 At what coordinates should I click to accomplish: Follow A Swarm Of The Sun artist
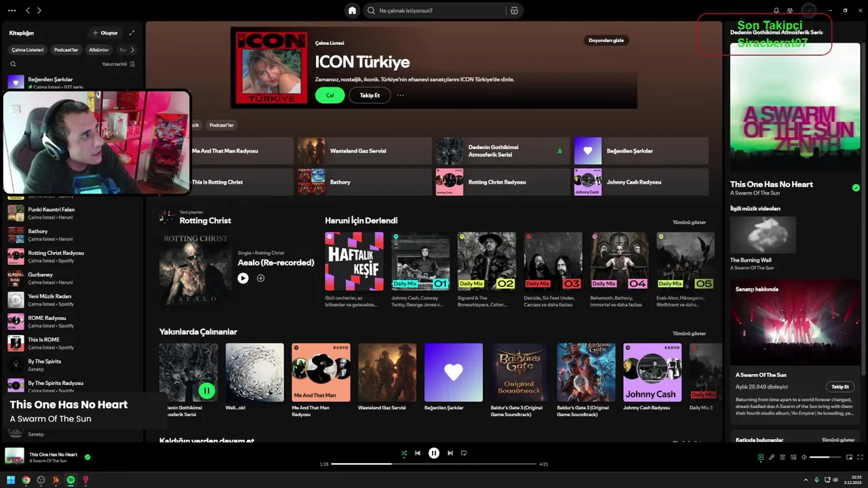tap(840, 386)
